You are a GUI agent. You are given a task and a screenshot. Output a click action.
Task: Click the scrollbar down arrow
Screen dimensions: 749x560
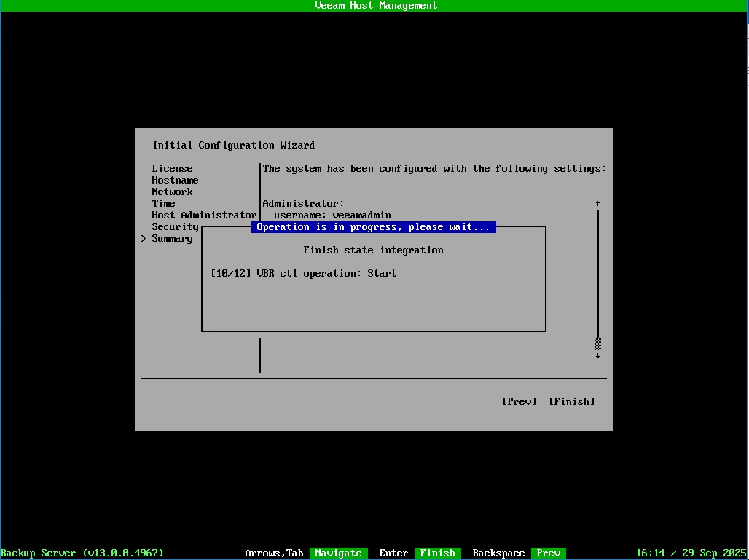(x=597, y=356)
